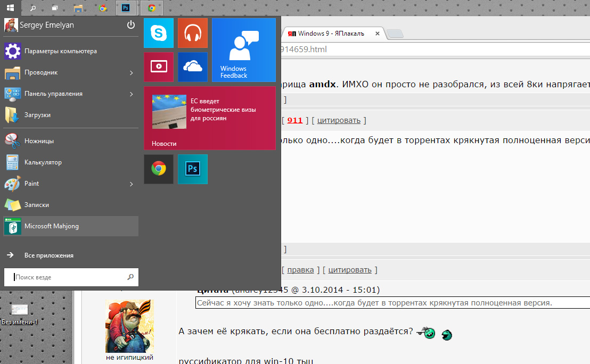Open Параметры компьютера settings
590x364 pixels.
coord(71,51)
